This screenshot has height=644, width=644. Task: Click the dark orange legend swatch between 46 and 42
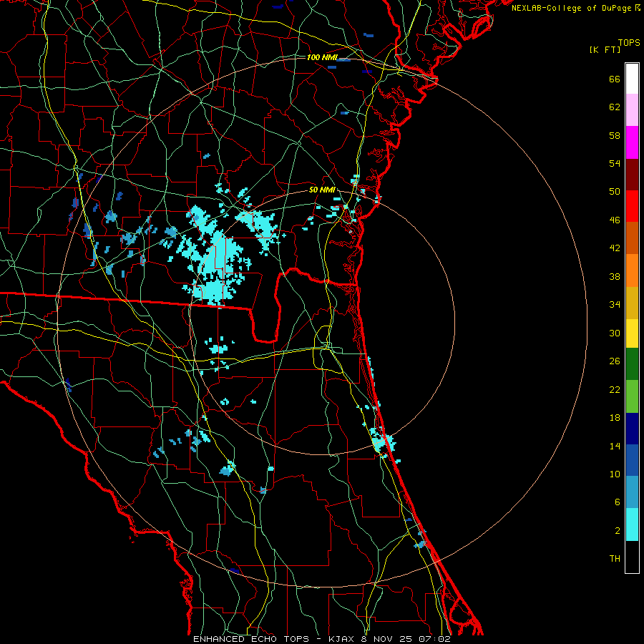click(632, 238)
